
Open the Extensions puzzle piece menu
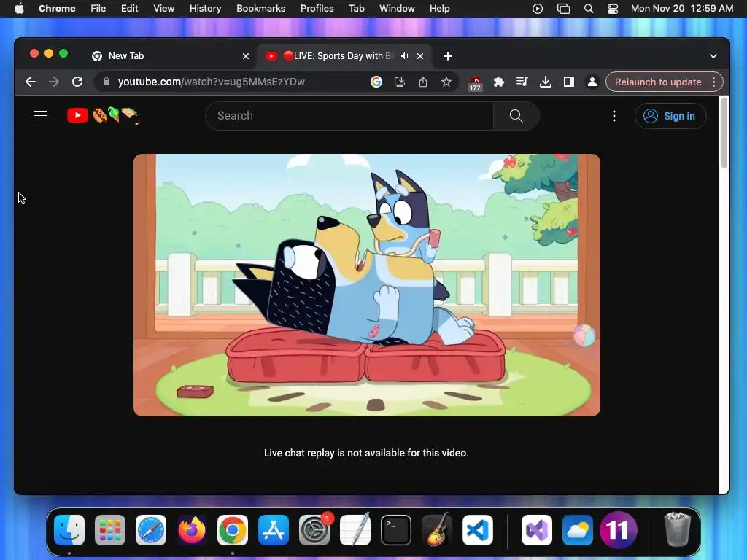[x=499, y=82]
